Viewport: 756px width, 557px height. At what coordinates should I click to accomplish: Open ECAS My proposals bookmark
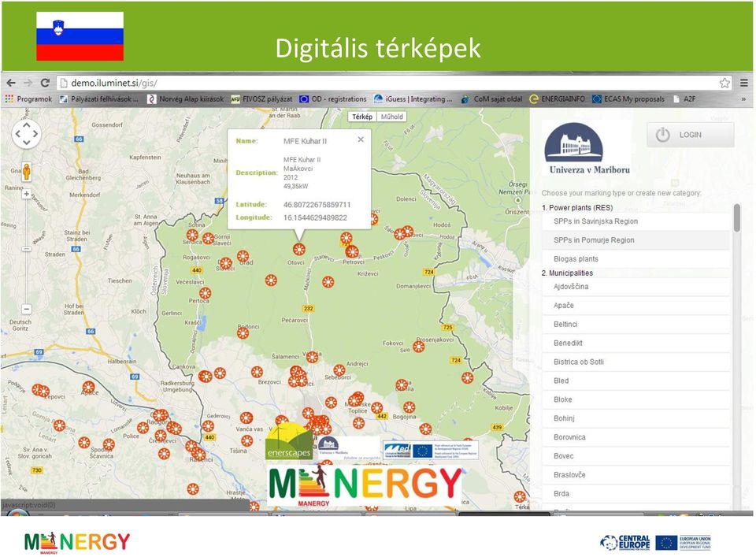(628, 98)
